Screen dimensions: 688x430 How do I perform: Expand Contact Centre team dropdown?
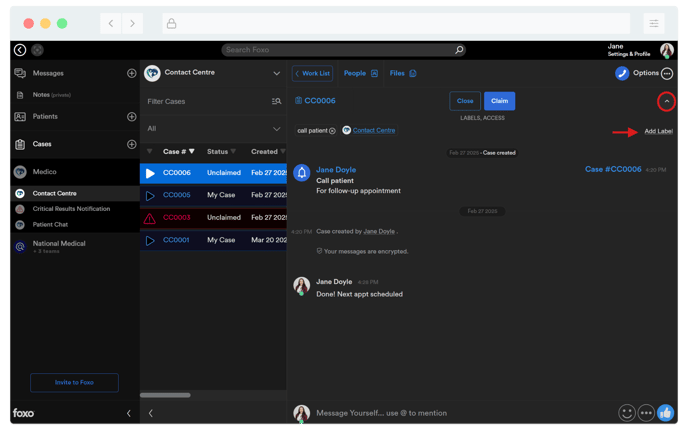pos(276,73)
